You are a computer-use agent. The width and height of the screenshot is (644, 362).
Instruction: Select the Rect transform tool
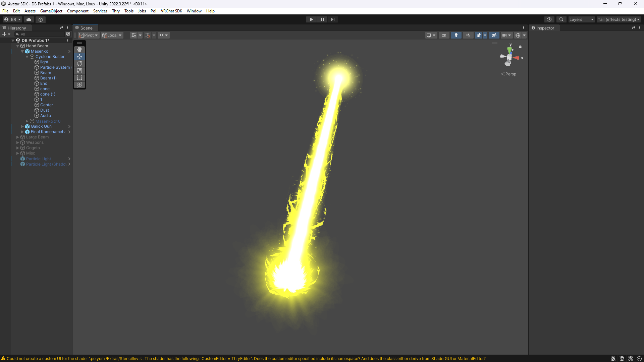click(x=79, y=78)
